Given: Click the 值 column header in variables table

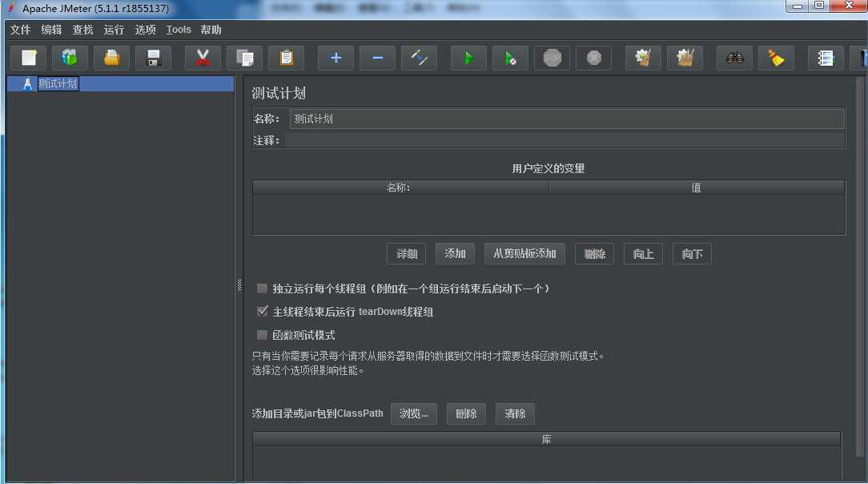Looking at the screenshot, I should coord(697,188).
